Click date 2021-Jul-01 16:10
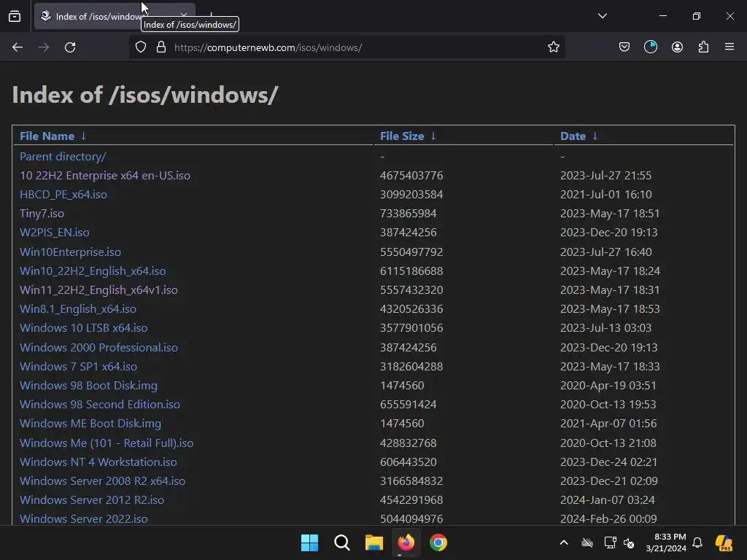 pyautogui.click(x=606, y=195)
